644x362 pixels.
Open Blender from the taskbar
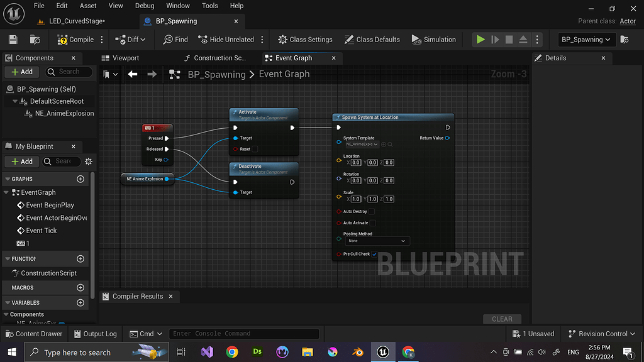point(357,352)
